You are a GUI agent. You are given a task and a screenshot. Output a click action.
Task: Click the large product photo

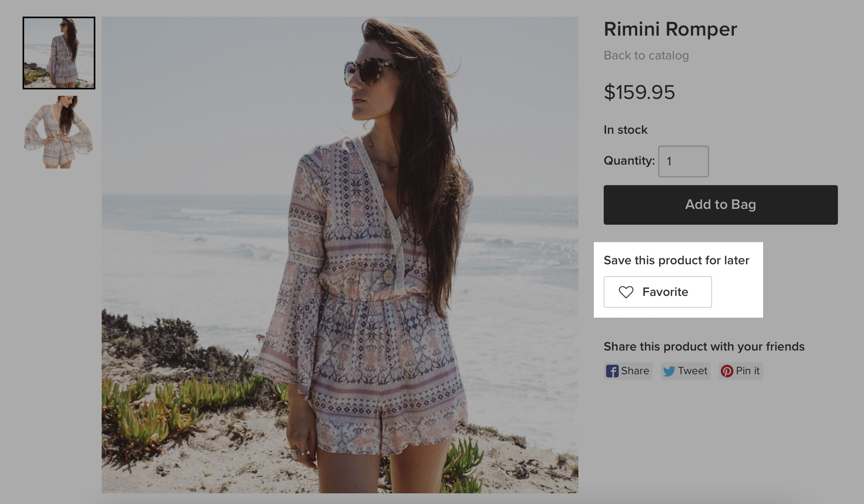[340, 255]
